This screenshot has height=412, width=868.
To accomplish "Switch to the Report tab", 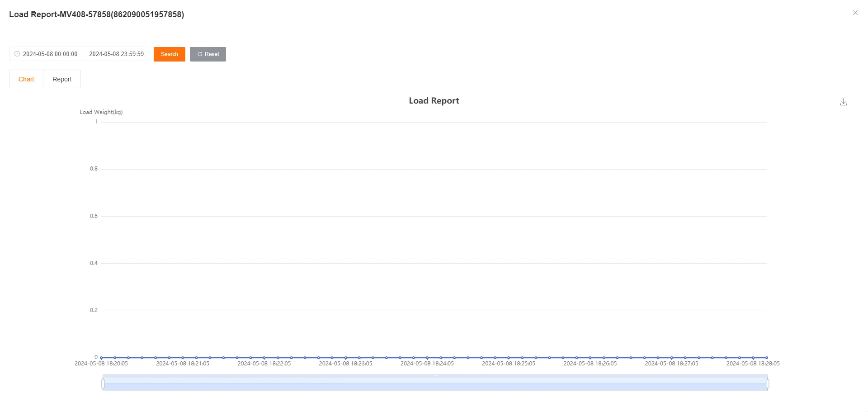I will pos(62,79).
